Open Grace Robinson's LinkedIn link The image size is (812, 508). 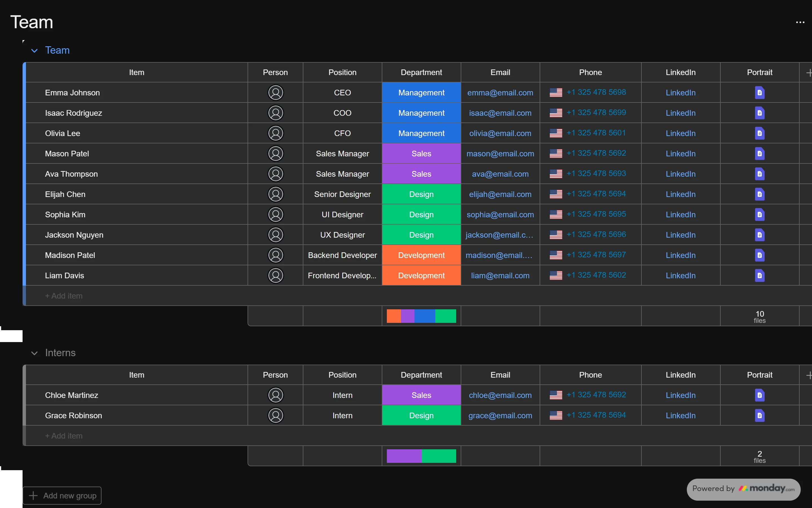click(x=680, y=416)
